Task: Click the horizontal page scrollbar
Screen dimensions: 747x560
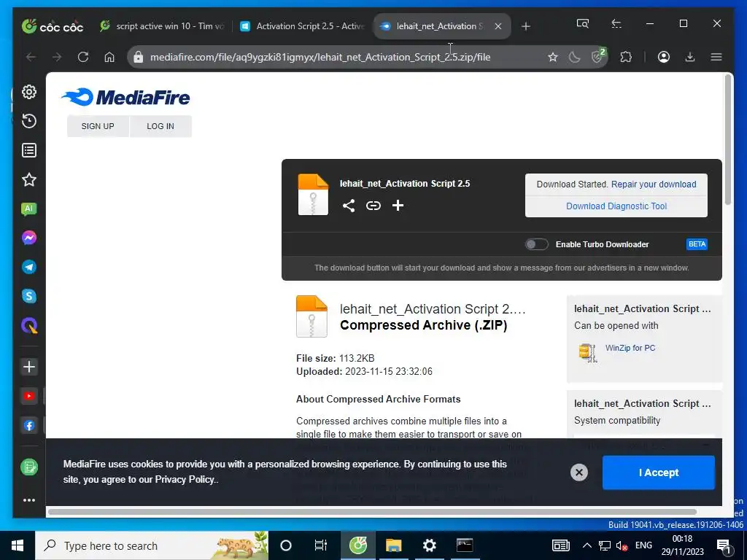Action: [372, 512]
